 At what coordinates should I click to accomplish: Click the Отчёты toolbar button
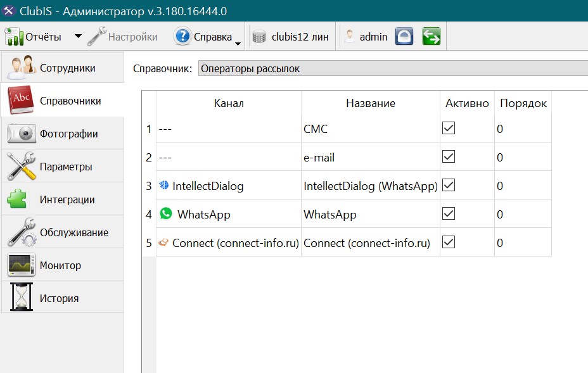click(x=33, y=36)
